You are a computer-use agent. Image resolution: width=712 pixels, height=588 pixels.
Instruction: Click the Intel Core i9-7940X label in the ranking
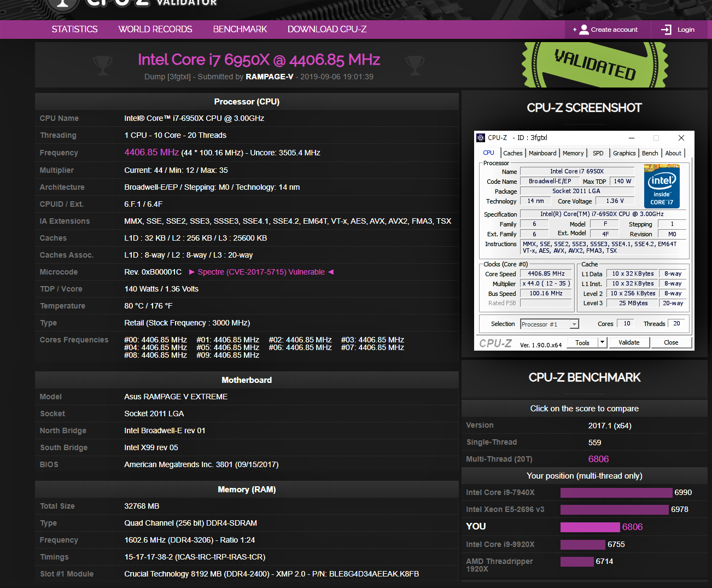click(x=500, y=493)
